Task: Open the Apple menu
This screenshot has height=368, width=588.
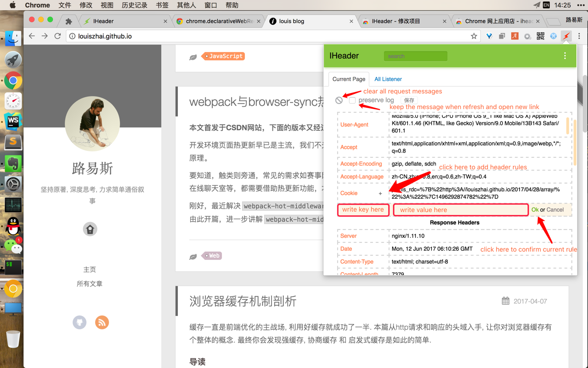Action: pos(12,5)
